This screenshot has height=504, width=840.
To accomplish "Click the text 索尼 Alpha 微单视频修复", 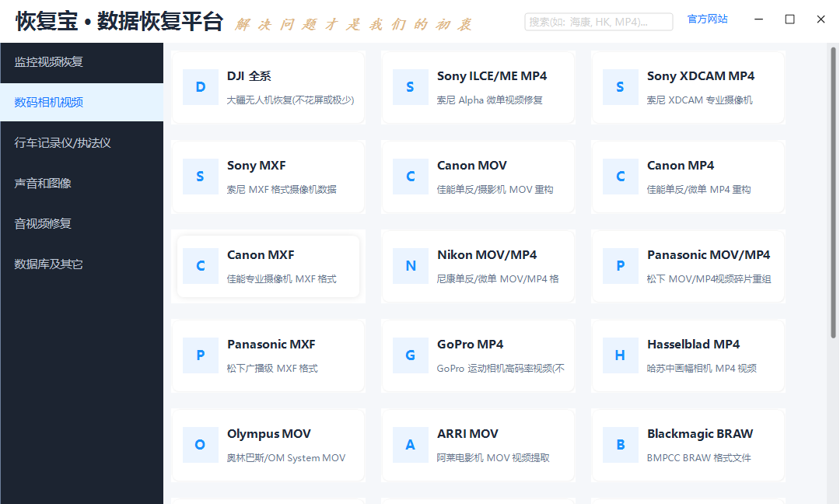I will pos(490,100).
